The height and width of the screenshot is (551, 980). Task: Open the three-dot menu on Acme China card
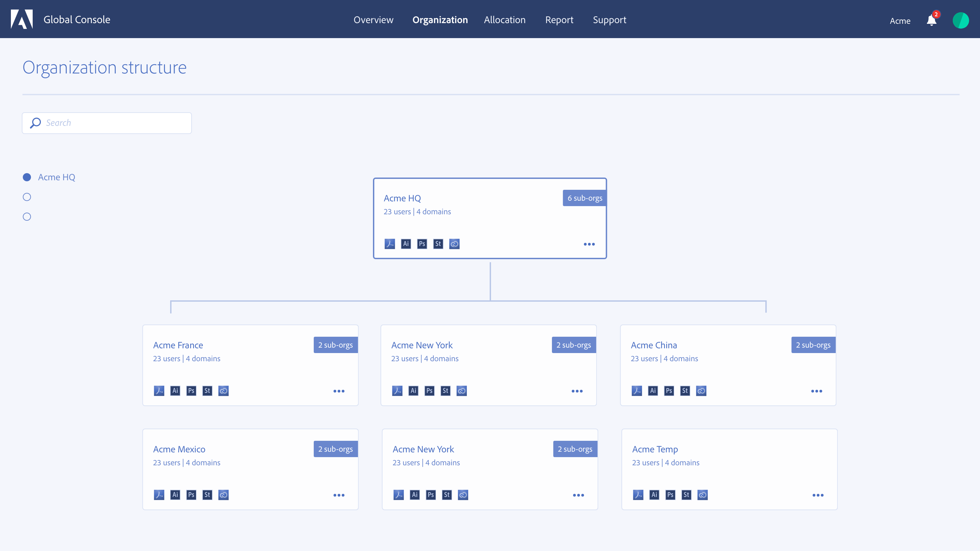click(x=817, y=391)
